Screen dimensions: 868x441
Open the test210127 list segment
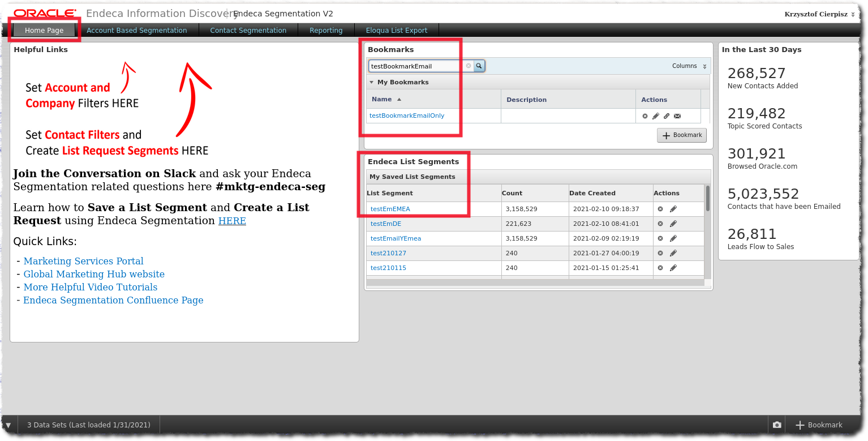point(388,253)
